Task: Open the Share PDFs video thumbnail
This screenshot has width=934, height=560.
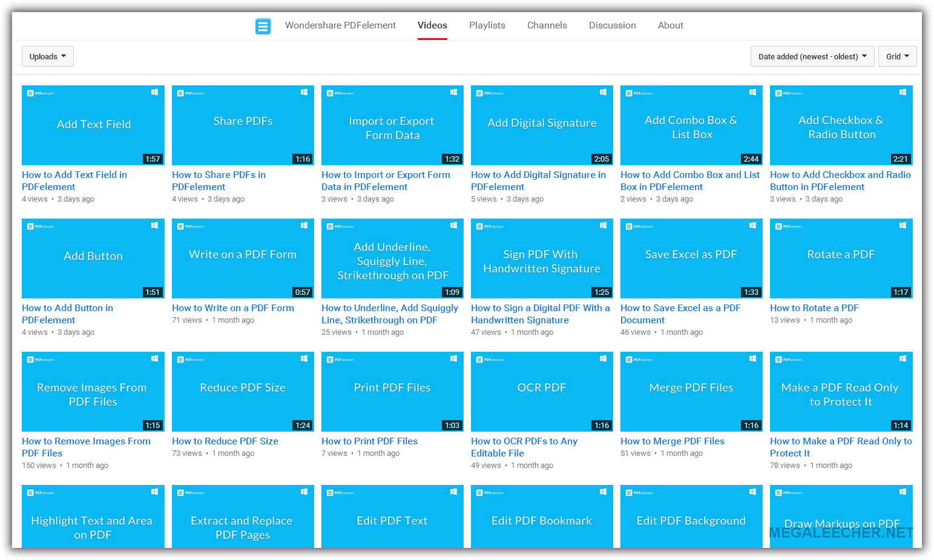Action: click(243, 125)
